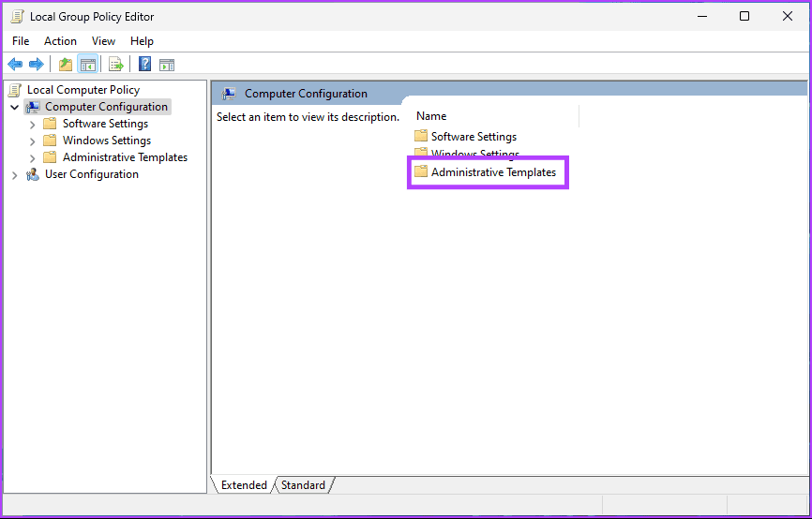
Task: Select Administrative Templates label in tree
Action: point(126,157)
